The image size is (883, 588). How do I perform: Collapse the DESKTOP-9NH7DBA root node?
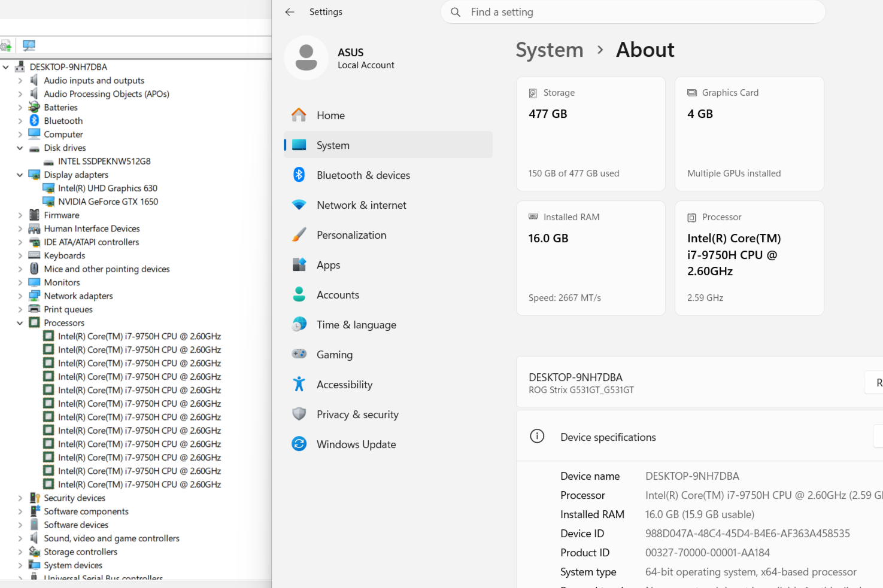pyautogui.click(x=6, y=67)
